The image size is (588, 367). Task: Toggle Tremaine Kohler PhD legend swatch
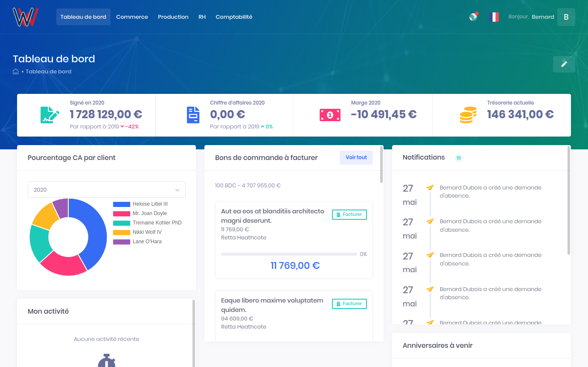(x=122, y=223)
